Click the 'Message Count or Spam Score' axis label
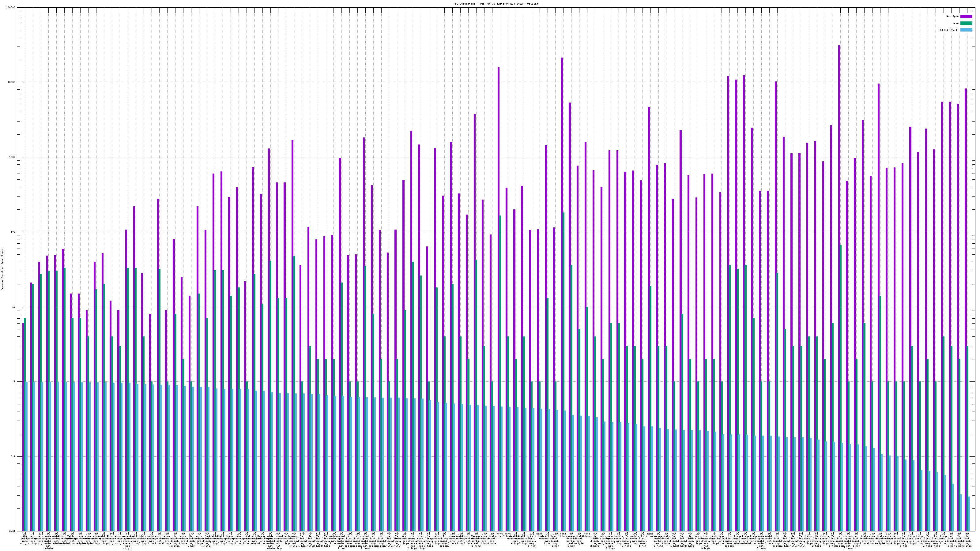Image resolution: width=980 pixels, height=551 pixels. [2, 270]
